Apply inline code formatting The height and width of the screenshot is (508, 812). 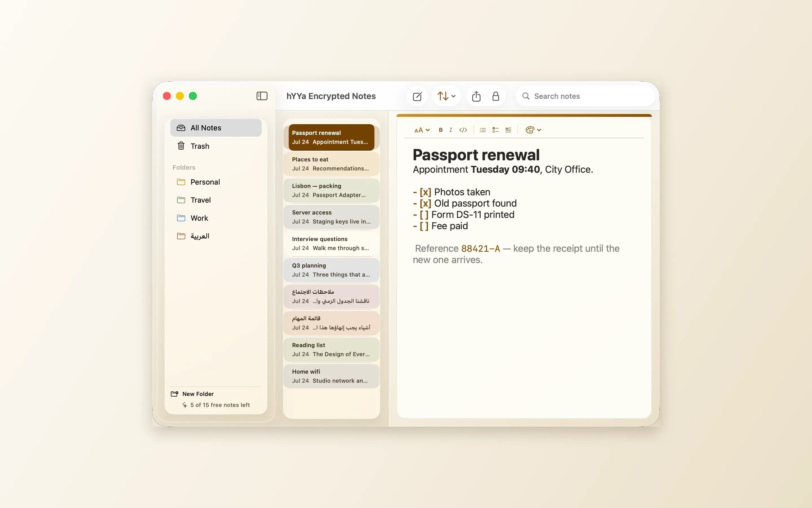click(x=463, y=130)
